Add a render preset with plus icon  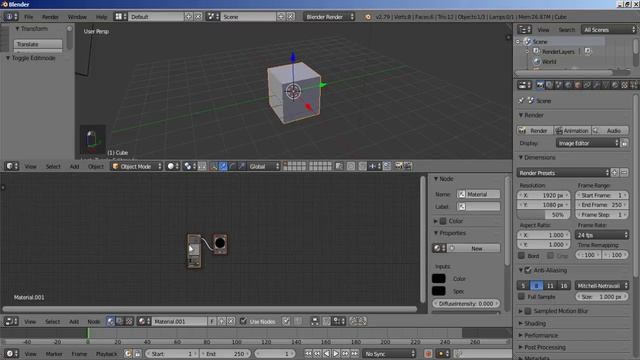615,173
